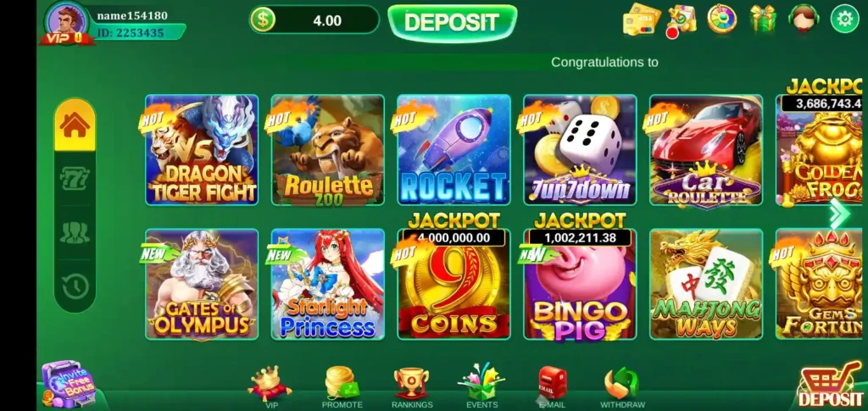This screenshot has width=868, height=411.
Task: Expand more games with the right chevron
Action: click(839, 214)
